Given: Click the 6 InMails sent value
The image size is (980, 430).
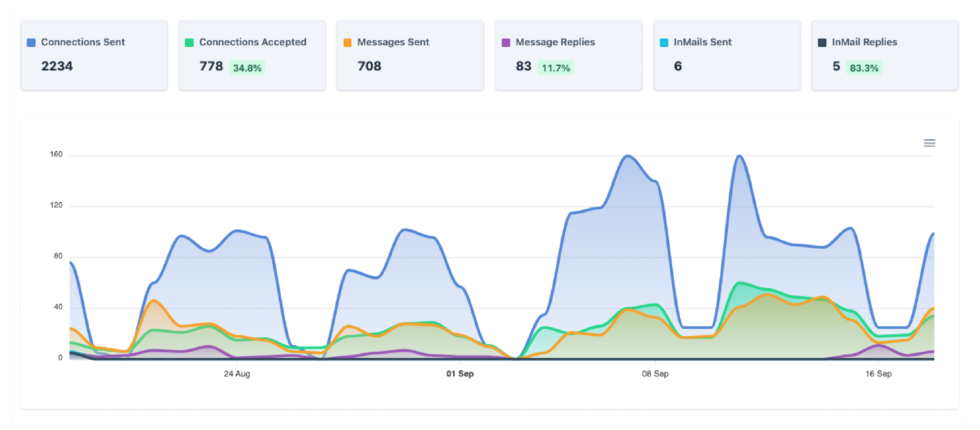Looking at the screenshot, I should [678, 66].
